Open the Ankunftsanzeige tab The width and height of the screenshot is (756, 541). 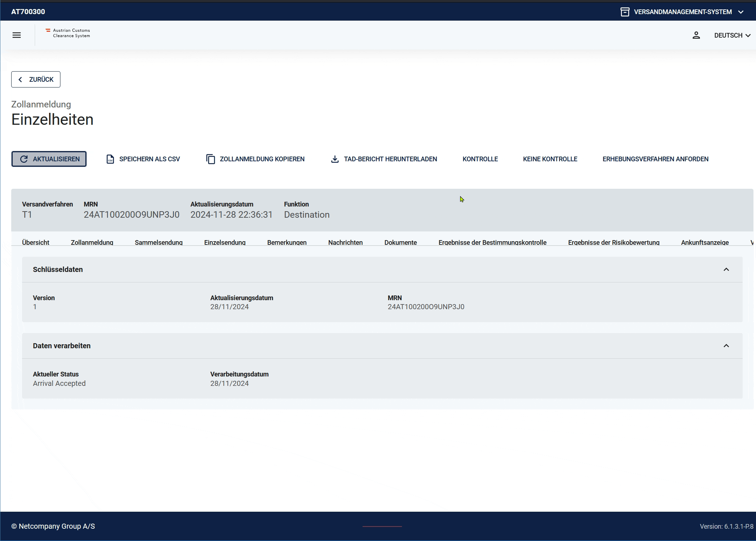[x=705, y=242]
